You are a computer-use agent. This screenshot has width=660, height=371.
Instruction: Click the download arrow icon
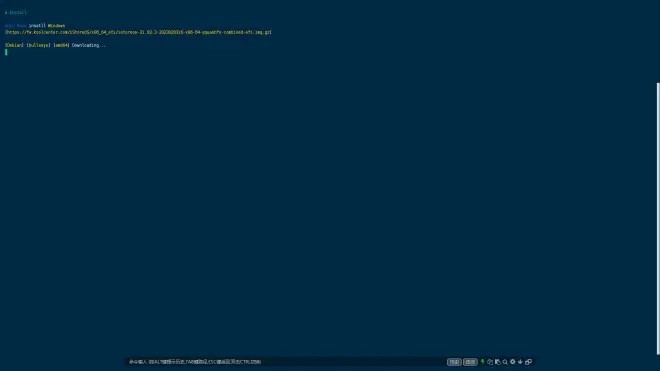click(520, 362)
